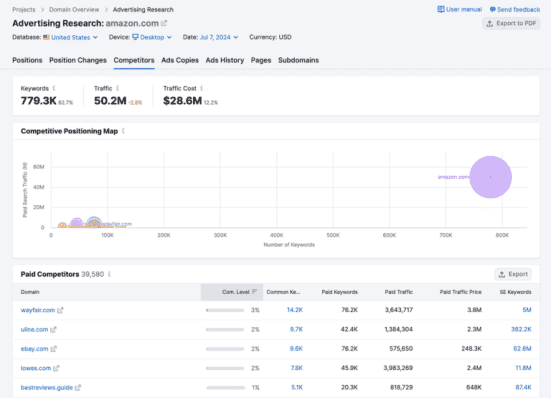Open lowes.com common keywords 7.8K
The image size is (551, 398).
[297, 368]
